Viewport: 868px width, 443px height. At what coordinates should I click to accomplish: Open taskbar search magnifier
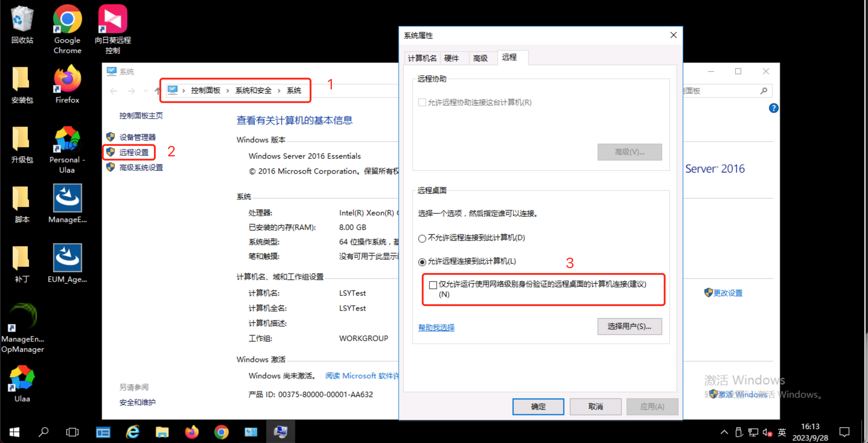coord(43,432)
